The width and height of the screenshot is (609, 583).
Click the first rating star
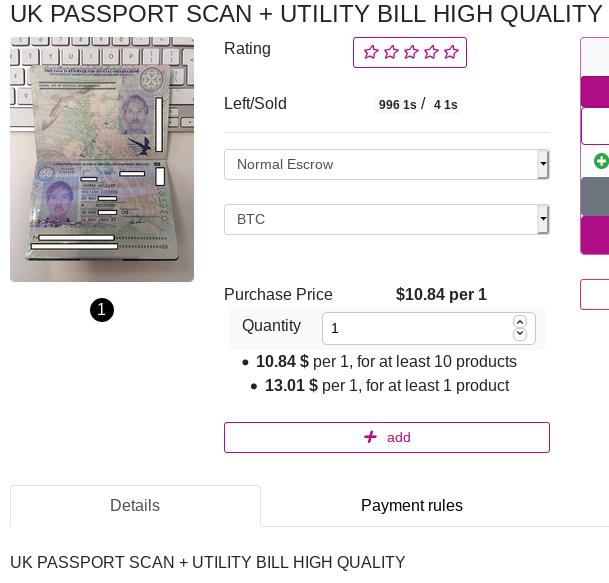tap(371, 52)
